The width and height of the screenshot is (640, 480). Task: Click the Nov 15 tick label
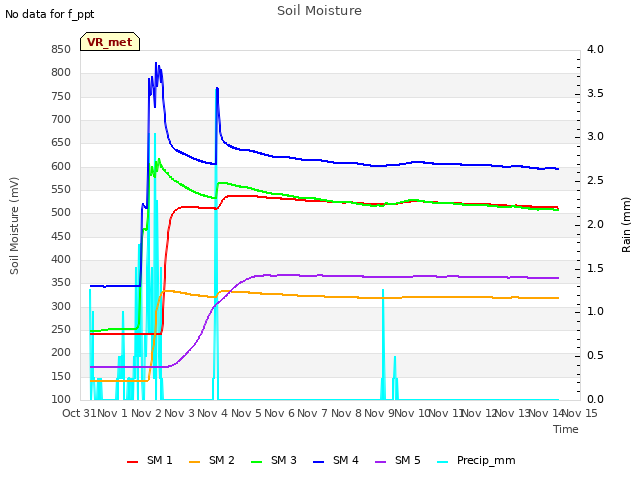580,413
